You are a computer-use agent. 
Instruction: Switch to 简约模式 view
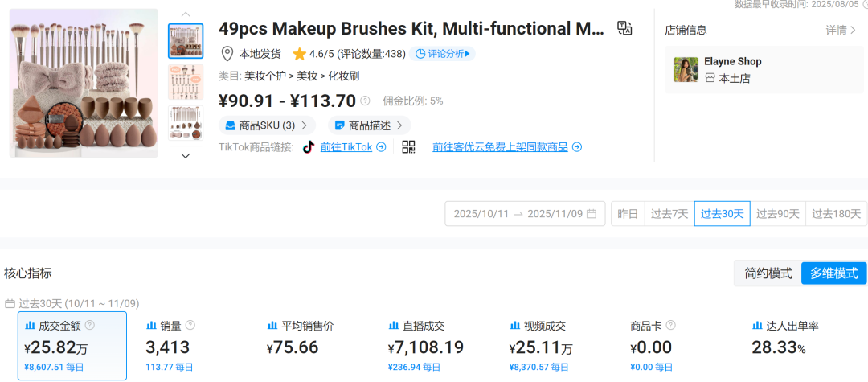(x=768, y=273)
